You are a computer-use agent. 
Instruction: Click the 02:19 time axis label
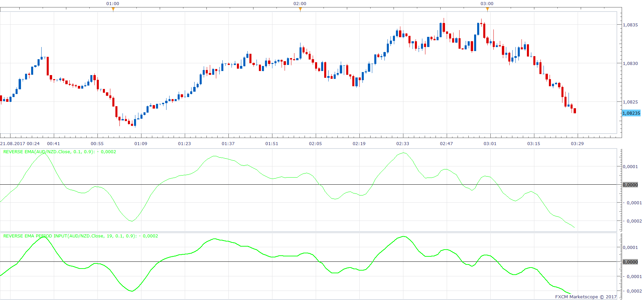[x=359, y=144]
